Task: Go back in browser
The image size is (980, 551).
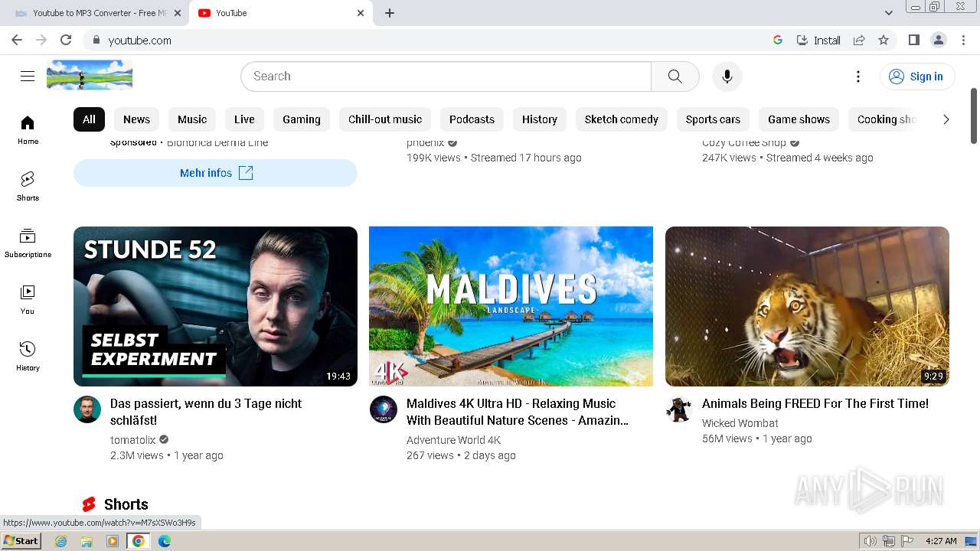Action: coord(17,40)
